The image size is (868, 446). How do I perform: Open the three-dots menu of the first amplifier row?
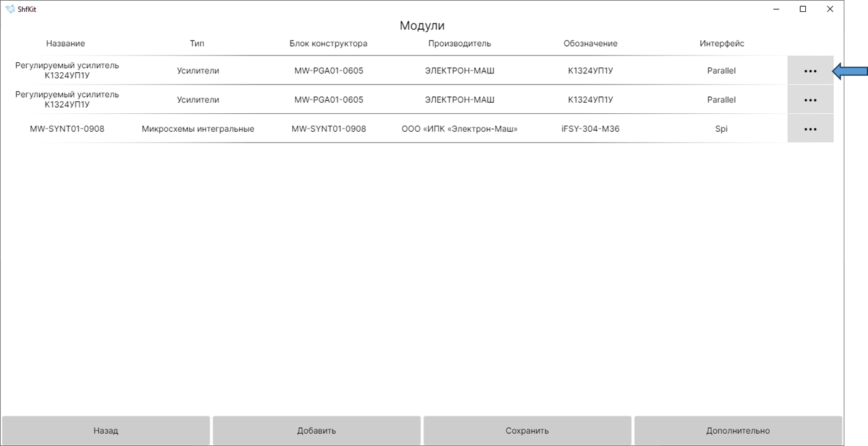[810, 70]
